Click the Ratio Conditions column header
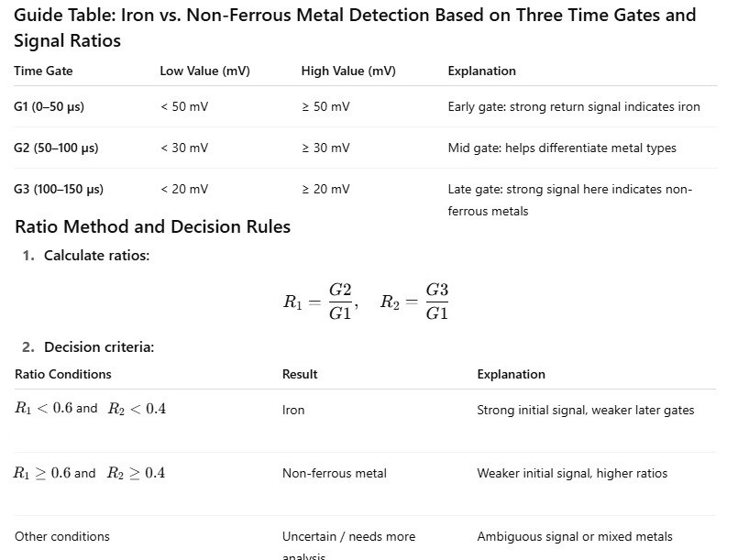The width and height of the screenshot is (738, 560). (63, 374)
